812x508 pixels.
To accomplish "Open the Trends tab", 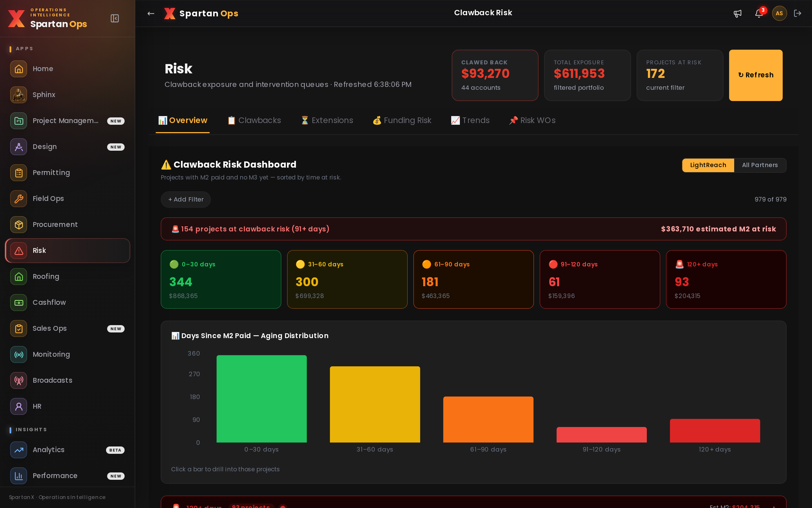I will pyautogui.click(x=470, y=120).
